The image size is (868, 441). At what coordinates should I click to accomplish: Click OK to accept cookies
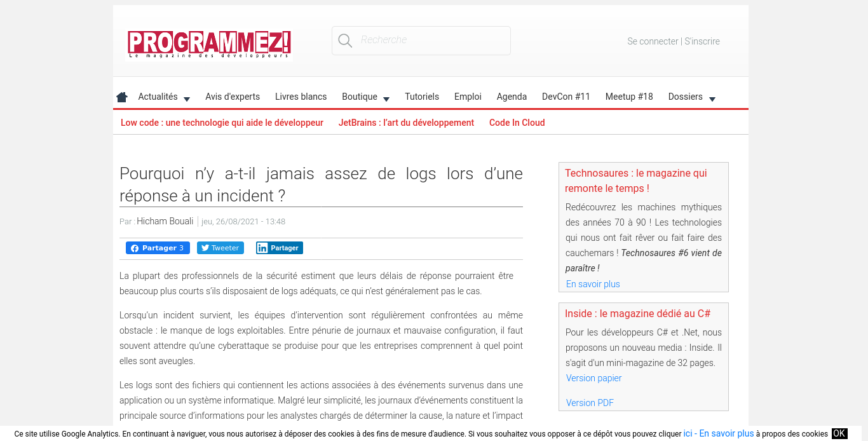(x=839, y=433)
